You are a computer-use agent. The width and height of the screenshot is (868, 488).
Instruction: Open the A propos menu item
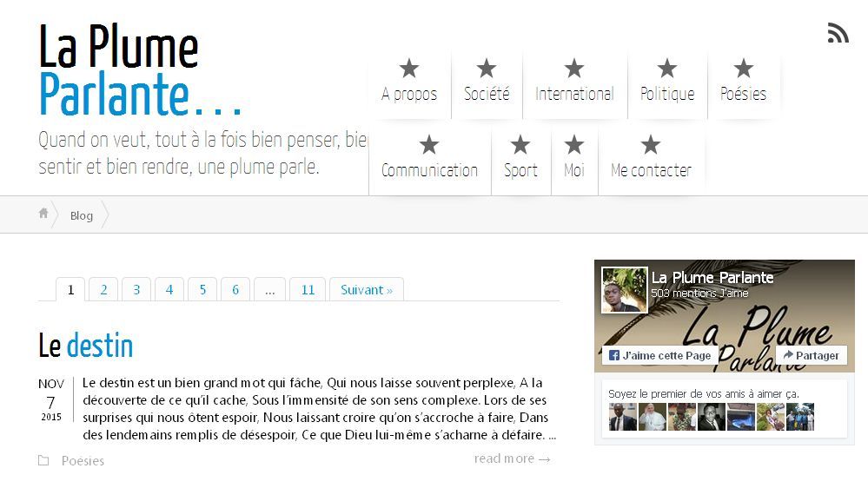(x=409, y=94)
